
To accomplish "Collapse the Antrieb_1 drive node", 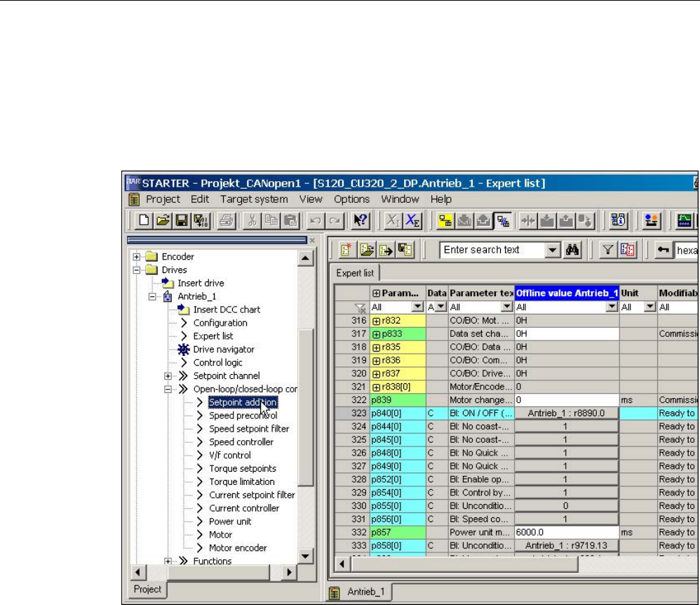I will [152, 296].
